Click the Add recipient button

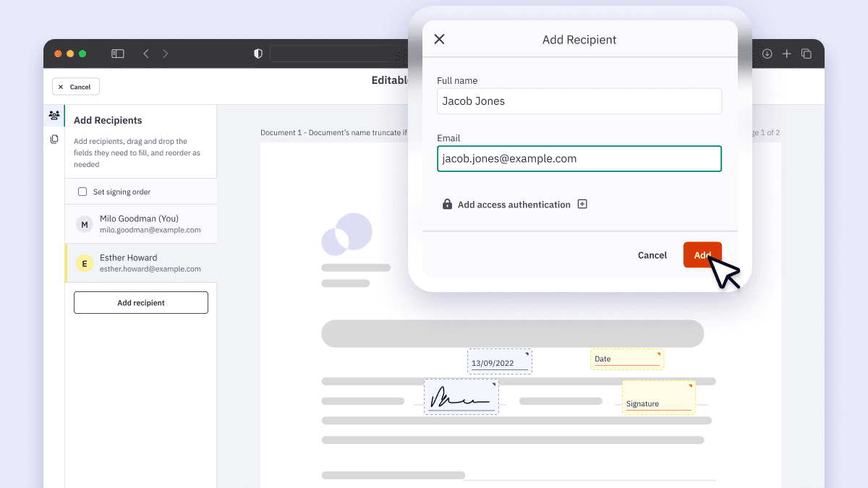pos(141,303)
